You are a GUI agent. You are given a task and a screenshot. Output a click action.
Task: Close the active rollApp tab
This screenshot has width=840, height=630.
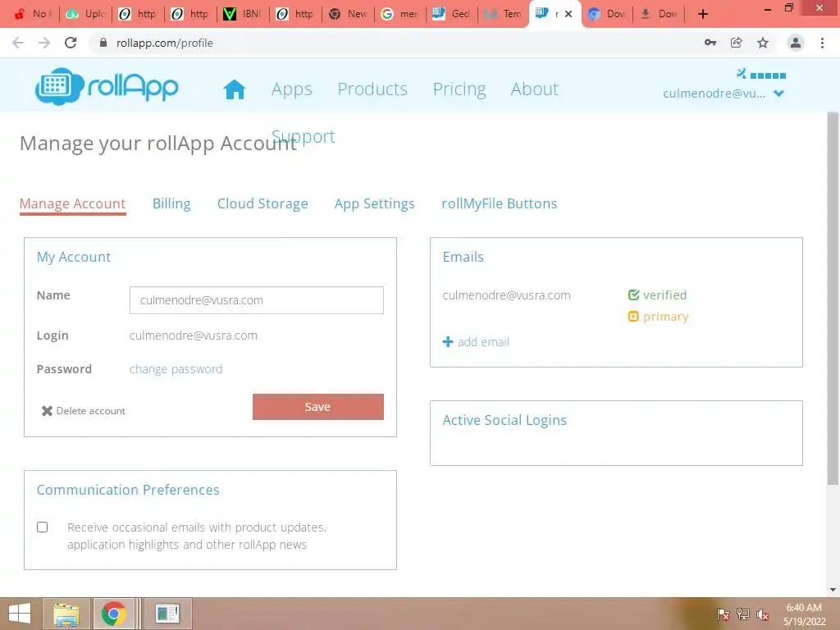[x=569, y=14]
